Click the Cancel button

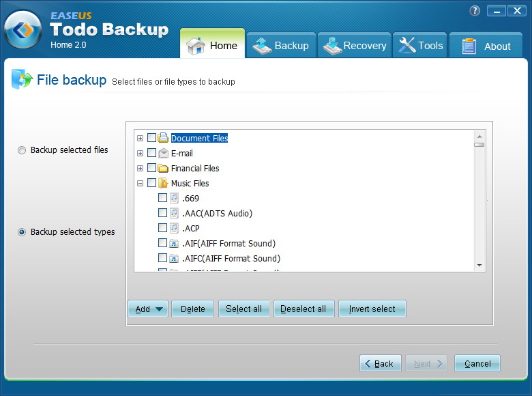tap(477, 363)
